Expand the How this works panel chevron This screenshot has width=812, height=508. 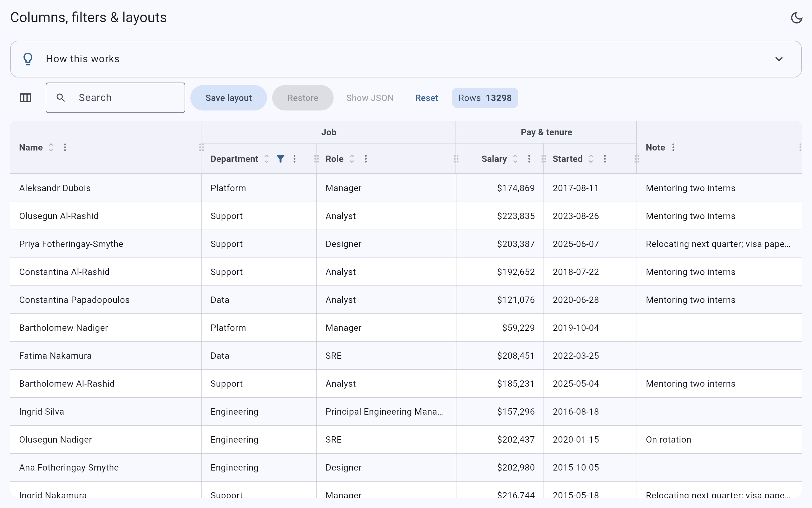tap(779, 59)
